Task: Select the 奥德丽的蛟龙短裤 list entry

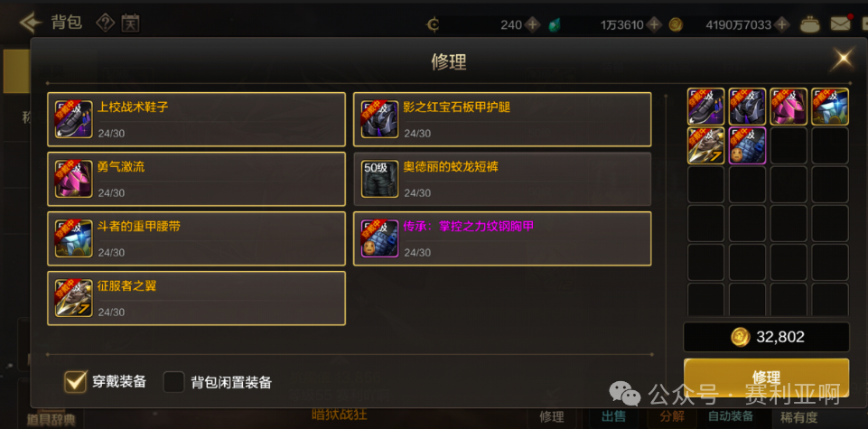Action: pyautogui.click(x=502, y=179)
